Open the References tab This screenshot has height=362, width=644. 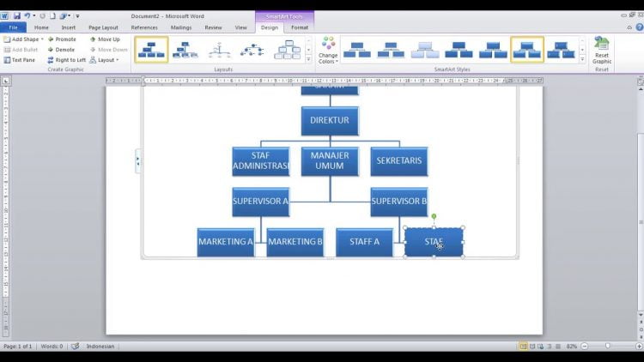point(144,27)
